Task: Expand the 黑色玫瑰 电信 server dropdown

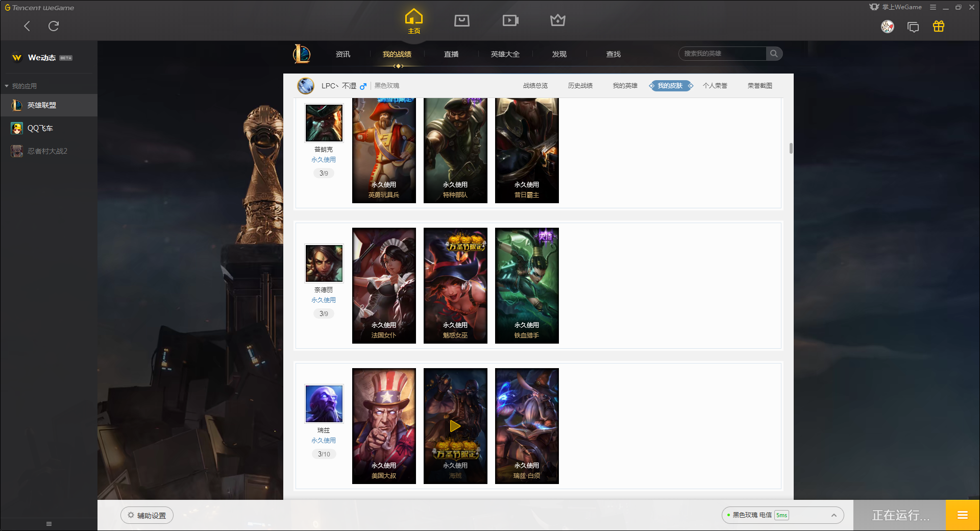Action: [782, 515]
